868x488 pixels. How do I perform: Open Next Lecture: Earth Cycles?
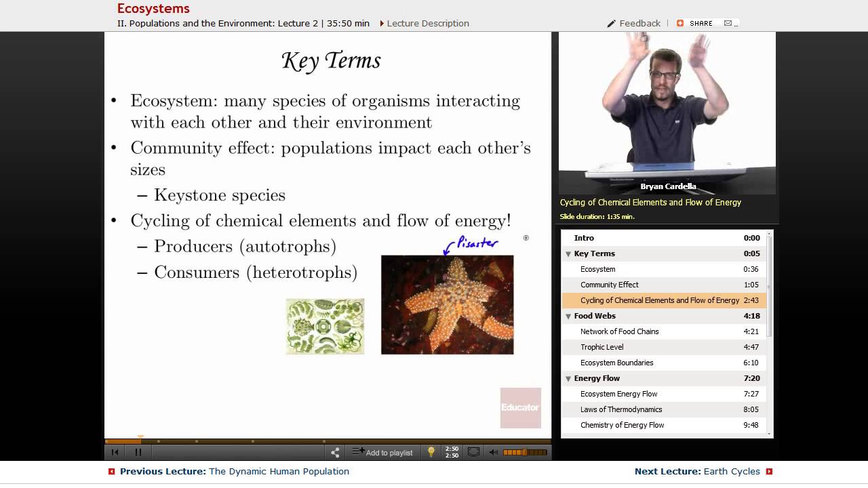(697, 471)
